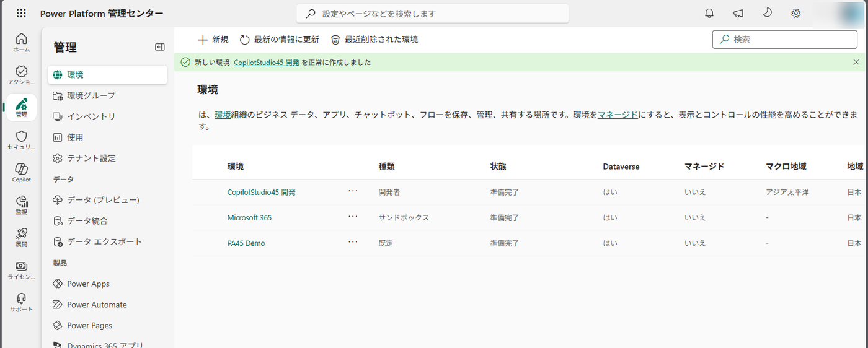Sort by マクロ地域 column header

[786, 167]
